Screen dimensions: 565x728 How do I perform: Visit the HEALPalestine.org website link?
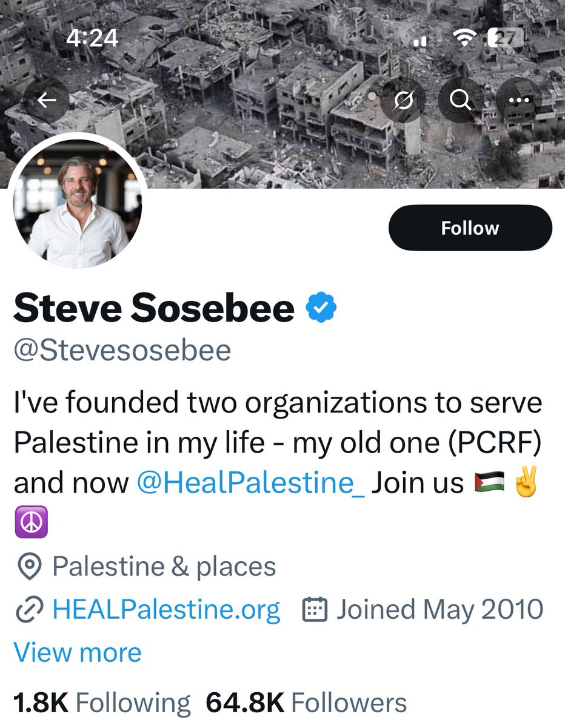166,610
